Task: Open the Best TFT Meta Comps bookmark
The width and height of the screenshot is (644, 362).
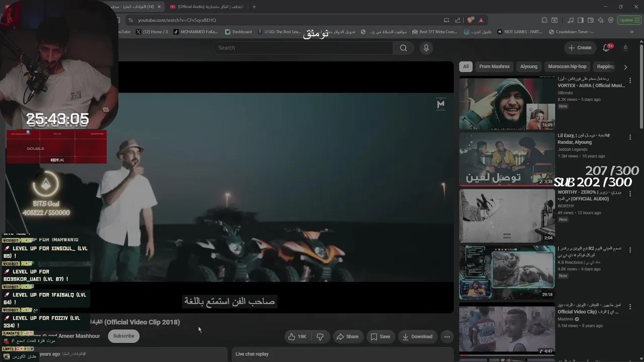Action: pos(435,32)
